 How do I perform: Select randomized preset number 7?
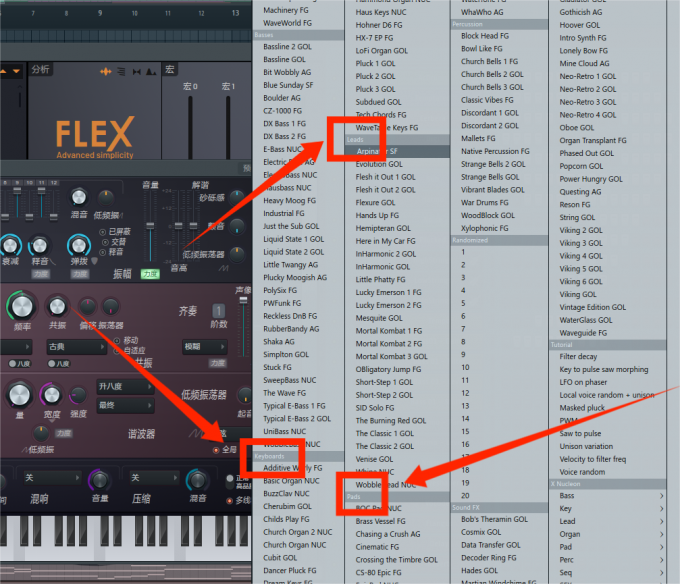click(463, 329)
